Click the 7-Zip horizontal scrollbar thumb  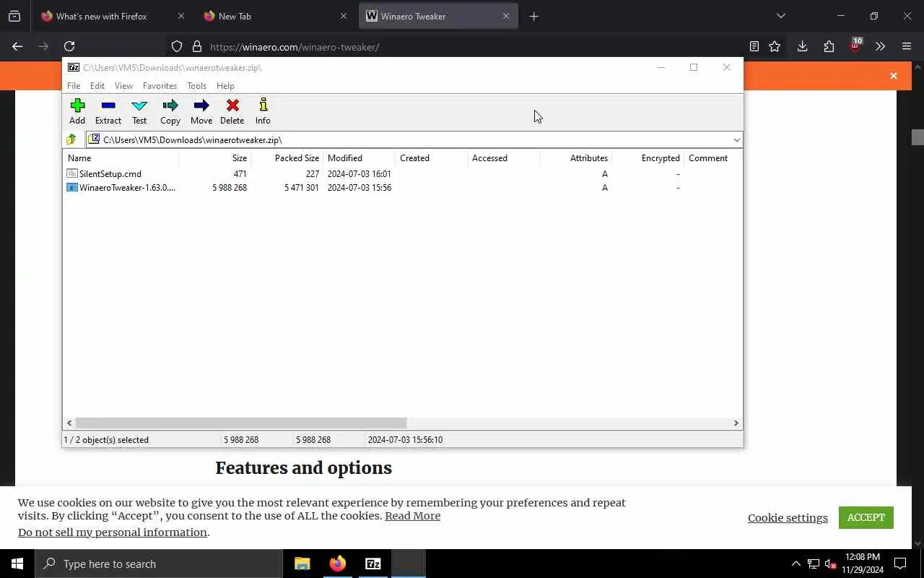point(241,423)
